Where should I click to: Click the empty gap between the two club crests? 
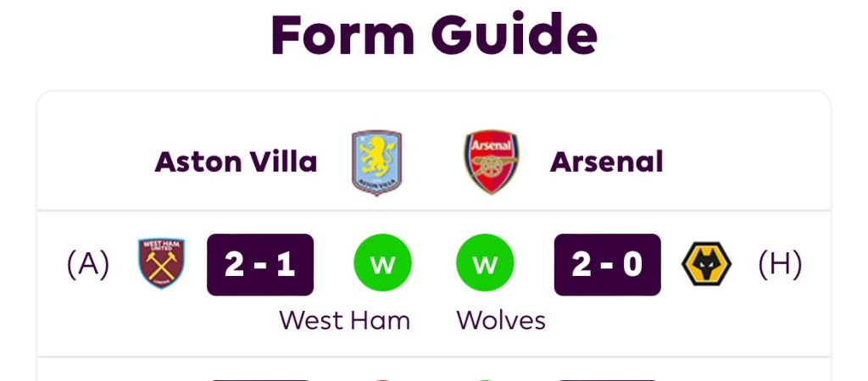pos(434,163)
